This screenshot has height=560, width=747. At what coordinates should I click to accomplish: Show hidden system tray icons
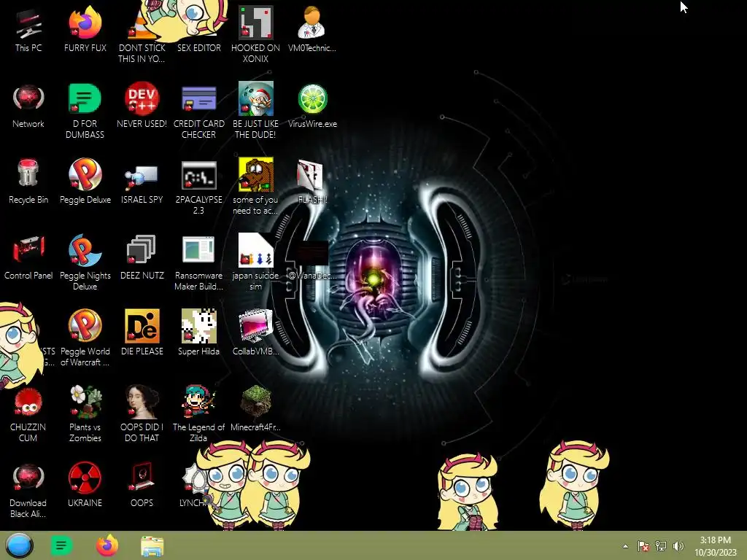625,546
